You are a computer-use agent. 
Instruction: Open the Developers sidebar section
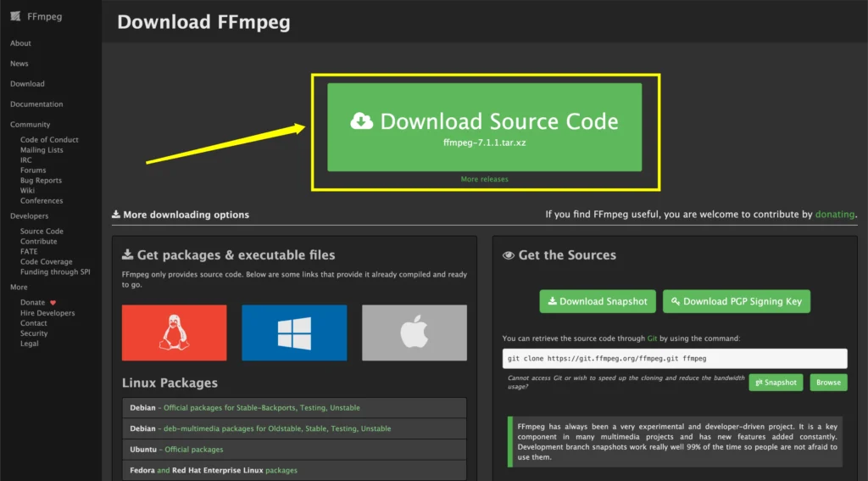[30, 216]
